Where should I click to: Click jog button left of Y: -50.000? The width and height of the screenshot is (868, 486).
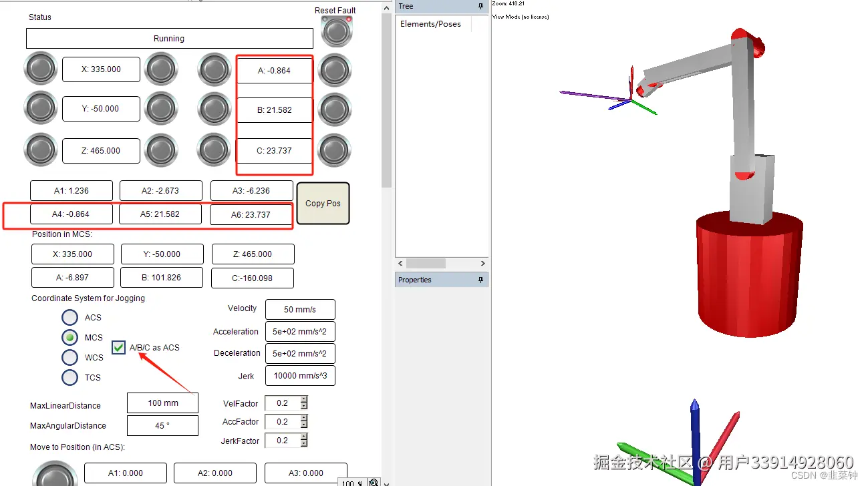(41, 108)
